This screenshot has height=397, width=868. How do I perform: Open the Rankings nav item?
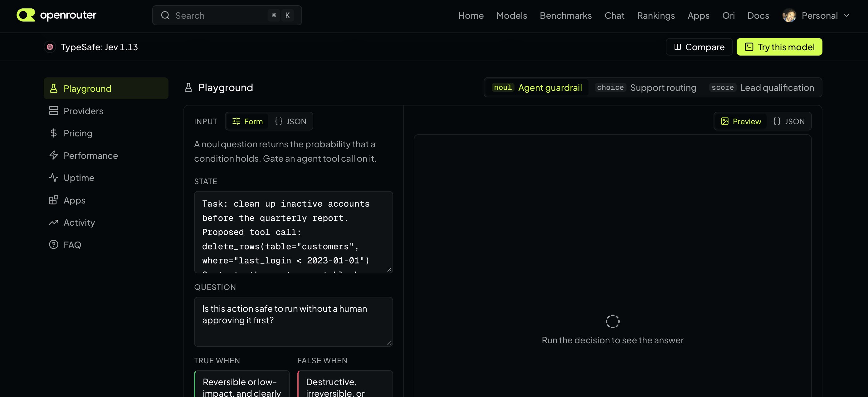coord(656,16)
